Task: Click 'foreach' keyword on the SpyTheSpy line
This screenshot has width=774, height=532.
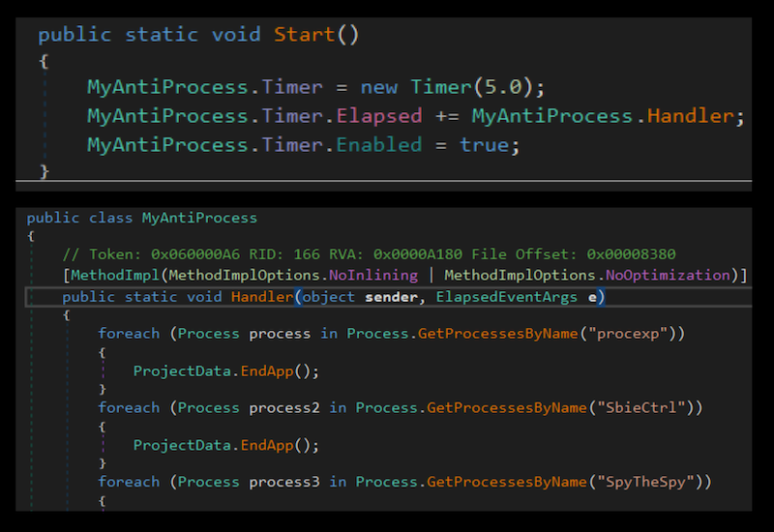Action: click(x=129, y=482)
